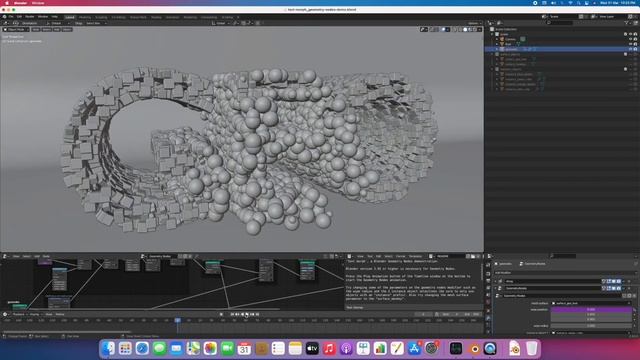Open the text editor type selector icon
The width and height of the screenshot is (640, 360).
[x=349, y=256]
